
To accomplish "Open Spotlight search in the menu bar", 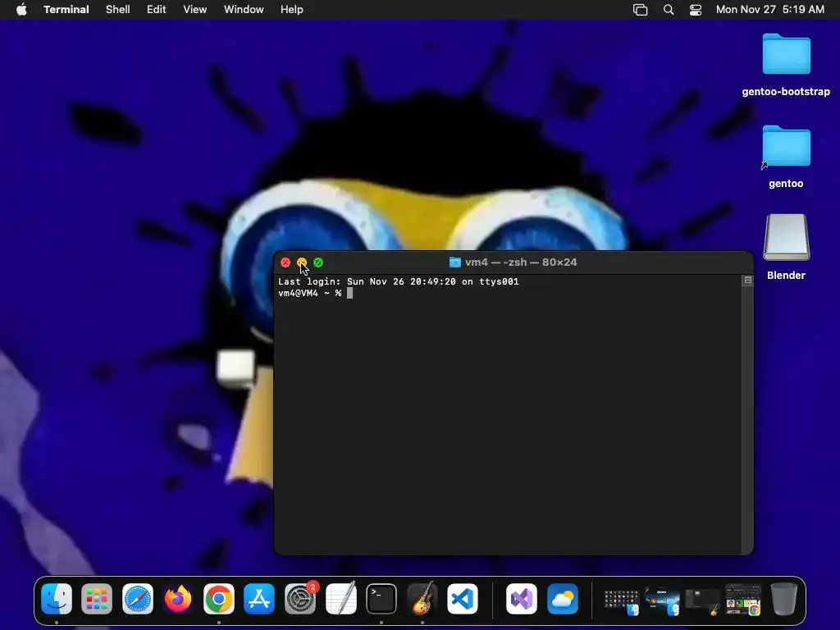I will (669, 10).
